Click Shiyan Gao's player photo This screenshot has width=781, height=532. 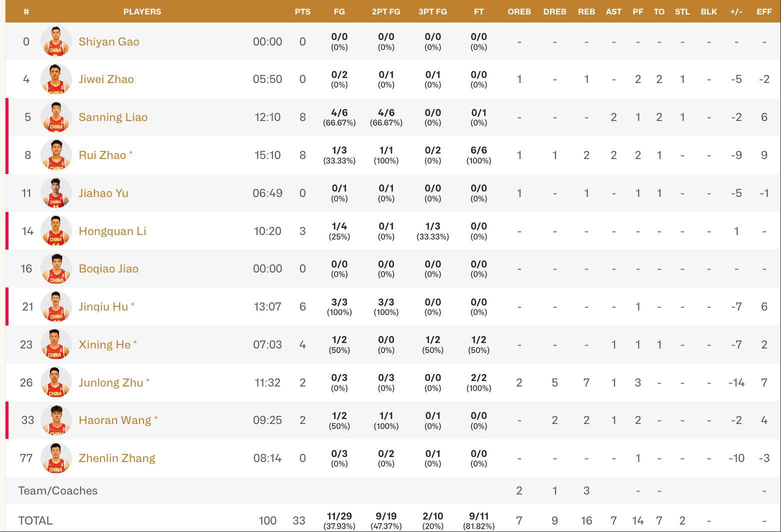click(56, 41)
